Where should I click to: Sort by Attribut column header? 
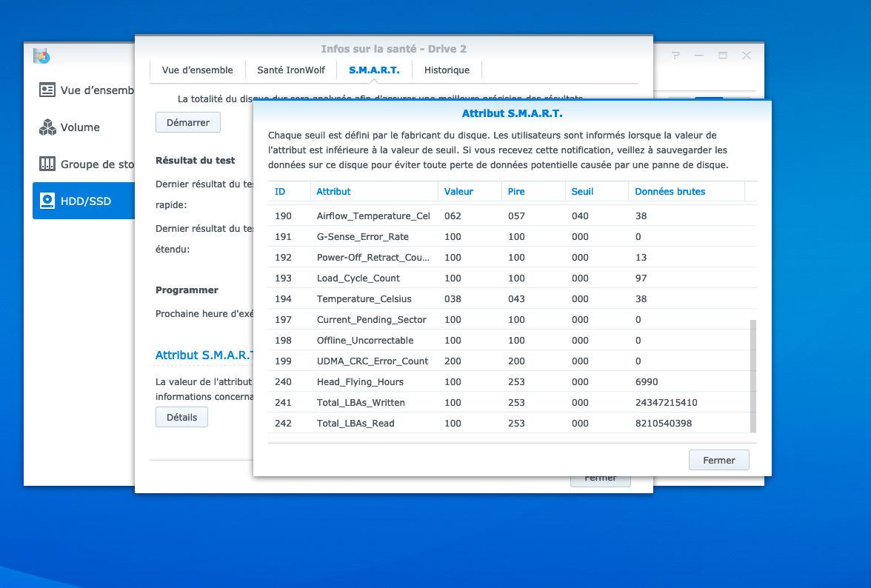click(374, 192)
